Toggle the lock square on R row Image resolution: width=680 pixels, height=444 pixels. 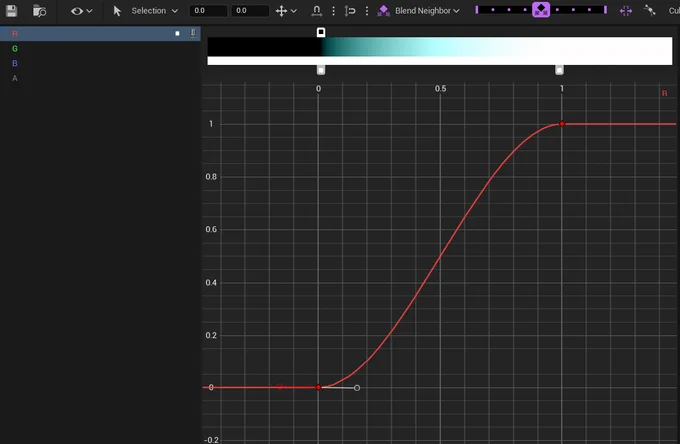click(x=177, y=33)
